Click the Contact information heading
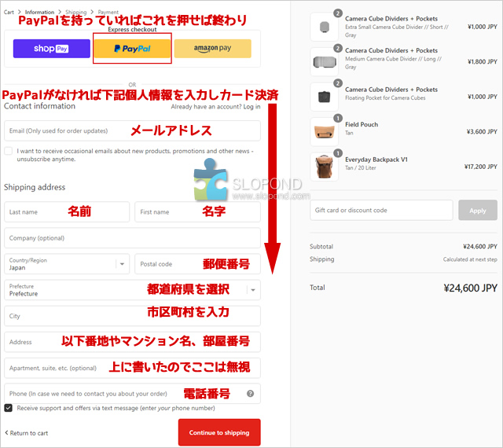503x448 pixels. pyautogui.click(x=39, y=106)
